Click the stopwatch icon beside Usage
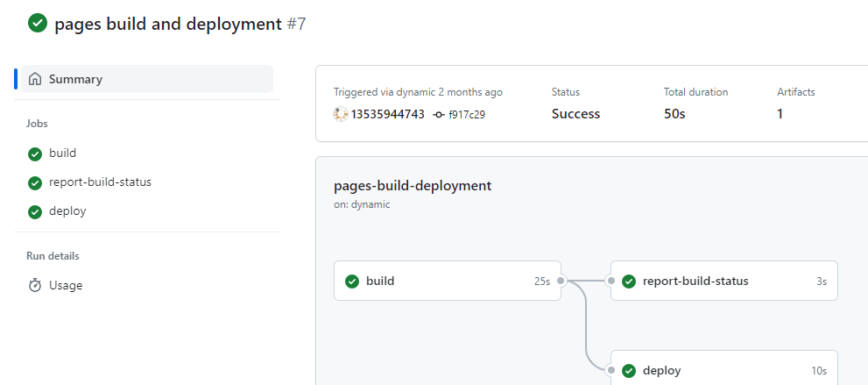868x385 pixels. click(35, 285)
